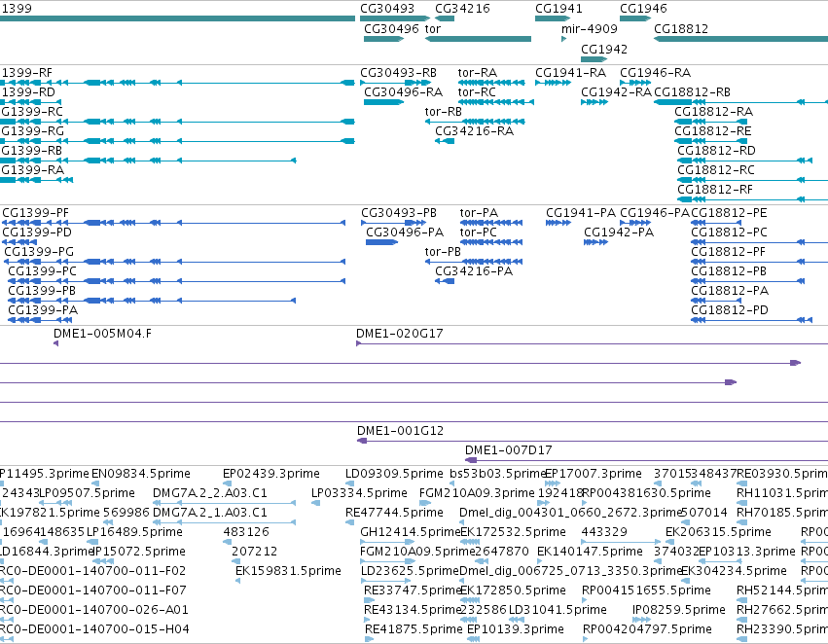Select the CG1946-RA transcript label
This screenshot has width=828, height=644.
656,72
